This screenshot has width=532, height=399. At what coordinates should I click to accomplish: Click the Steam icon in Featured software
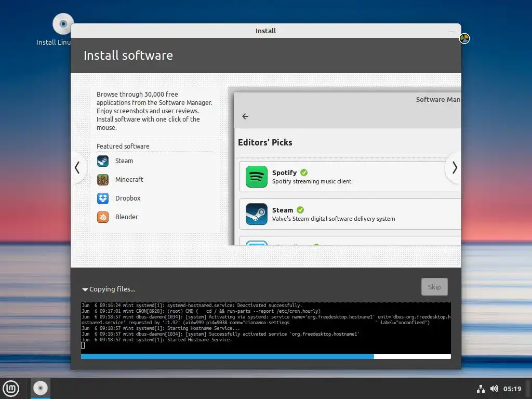pos(103,161)
